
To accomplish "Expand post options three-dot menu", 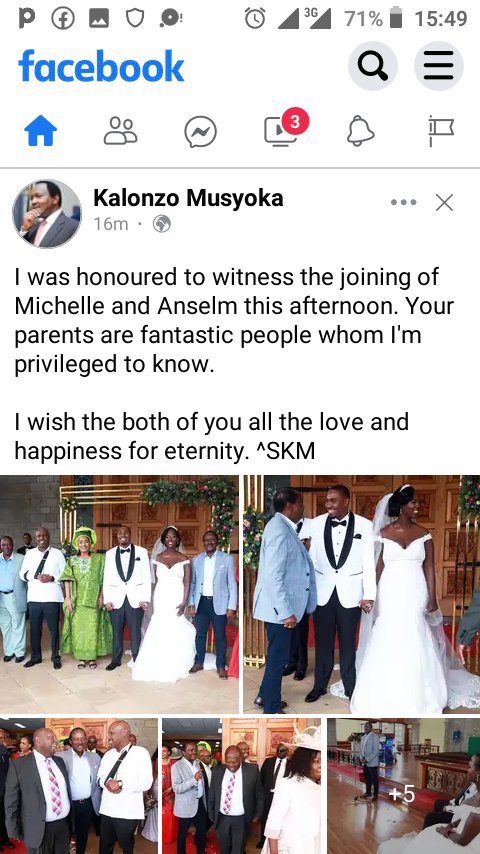I will point(404,202).
